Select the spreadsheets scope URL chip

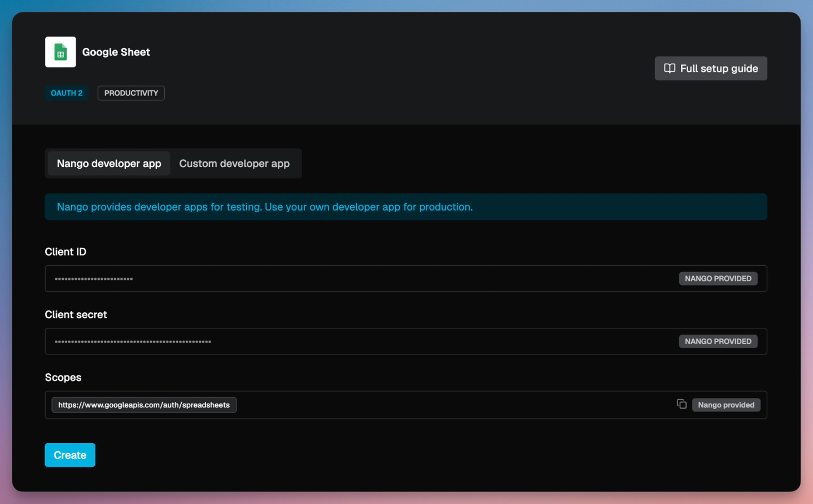click(144, 405)
